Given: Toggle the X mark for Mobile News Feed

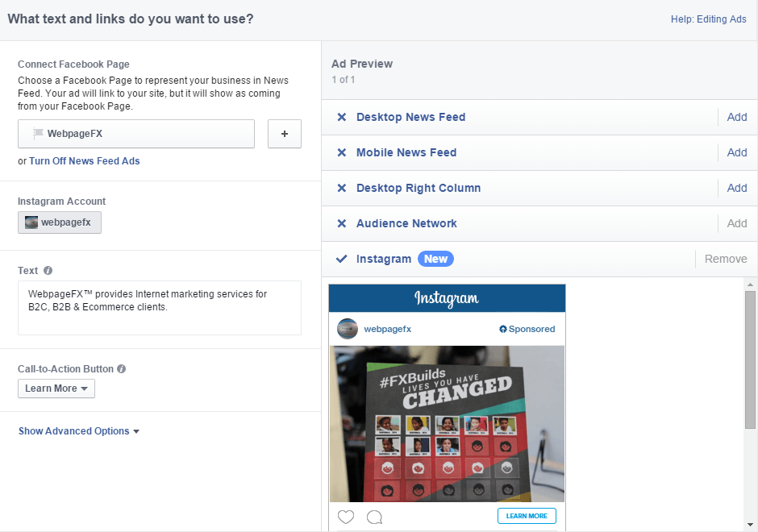Looking at the screenshot, I should point(341,152).
